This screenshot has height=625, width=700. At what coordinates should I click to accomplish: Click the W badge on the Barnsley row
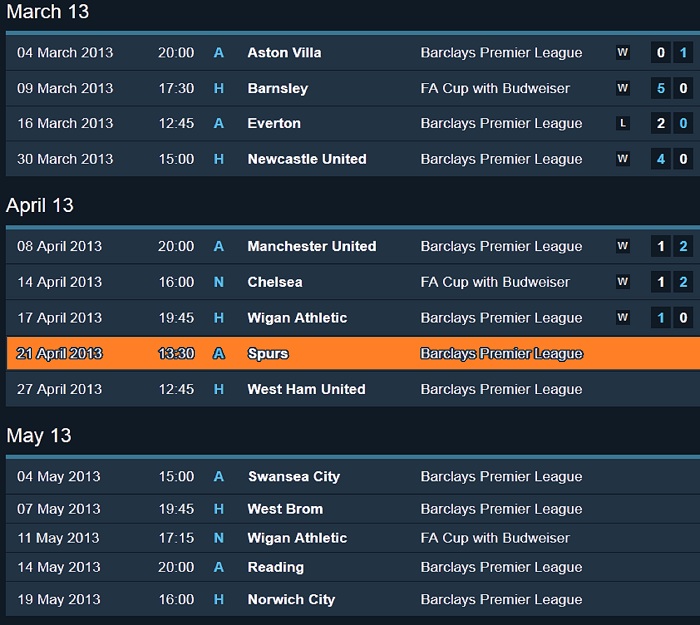coord(623,88)
